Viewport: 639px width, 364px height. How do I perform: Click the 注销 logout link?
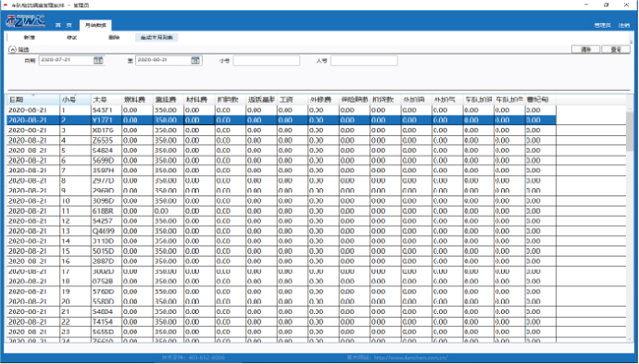[624, 25]
